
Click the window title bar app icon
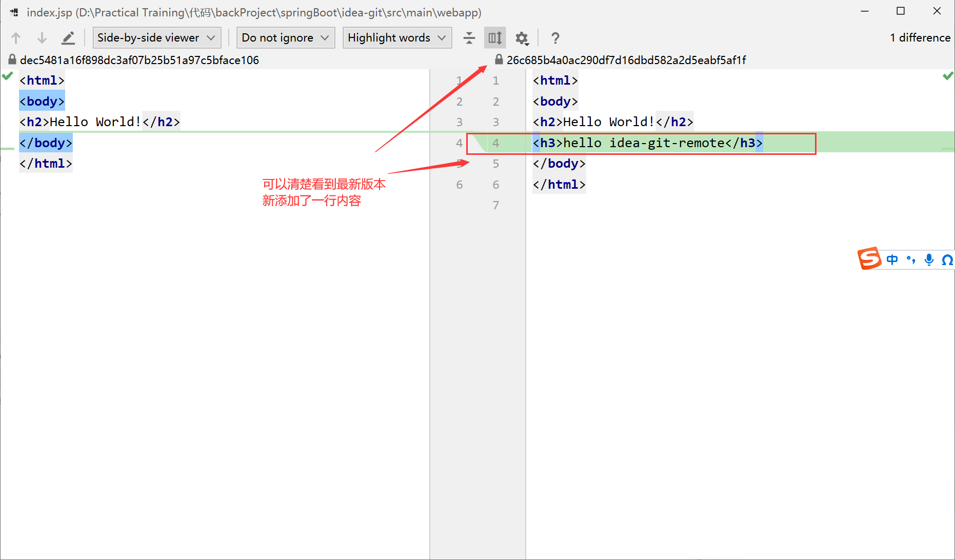pyautogui.click(x=14, y=12)
